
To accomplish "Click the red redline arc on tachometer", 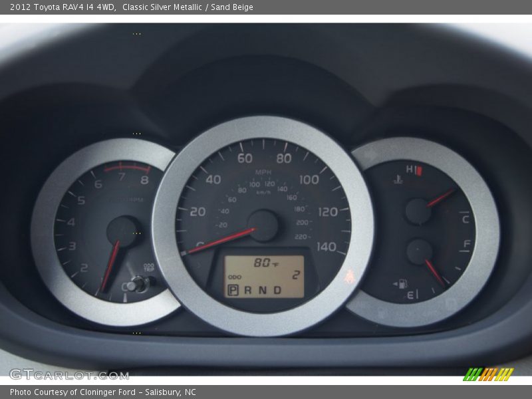I will pyautogui.click(x=127, y=168).
